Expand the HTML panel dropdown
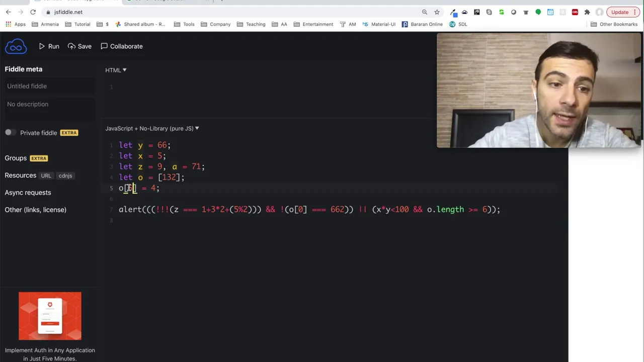The height and width of the screenshot is (362, 644). pos(116,70)
